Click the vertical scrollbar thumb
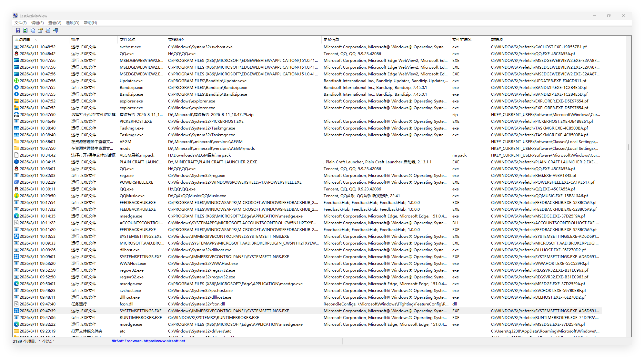Screen dimensions: 644x357 click(629, 147)
